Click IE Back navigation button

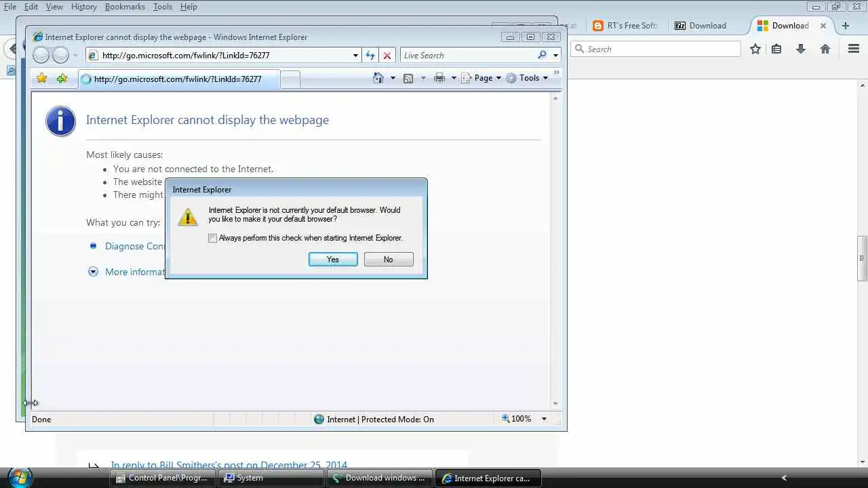pyautogui.click(x=41, y=56)
